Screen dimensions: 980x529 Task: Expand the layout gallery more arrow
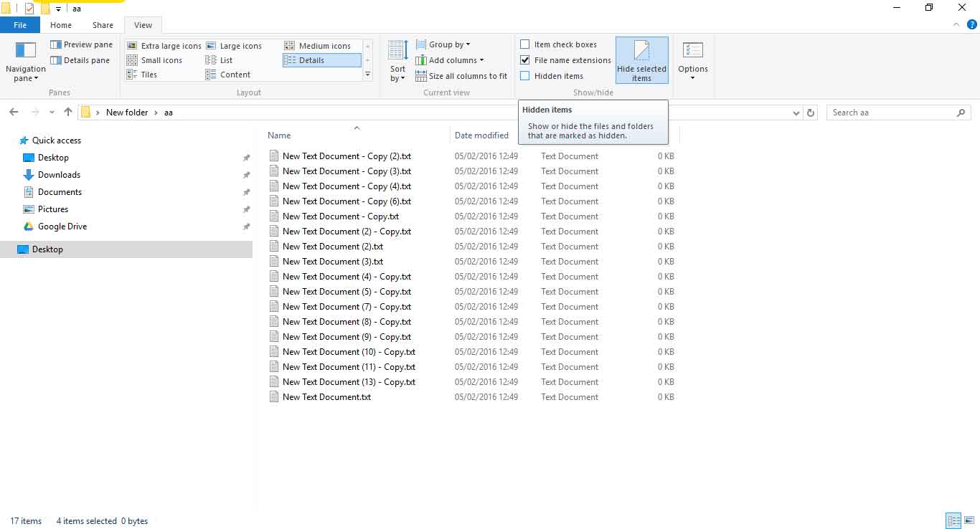[x=367, y=75]
